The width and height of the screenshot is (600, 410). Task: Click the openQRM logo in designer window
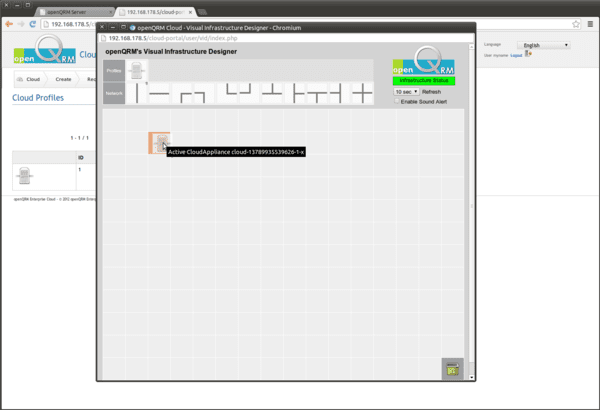[424, 60]
